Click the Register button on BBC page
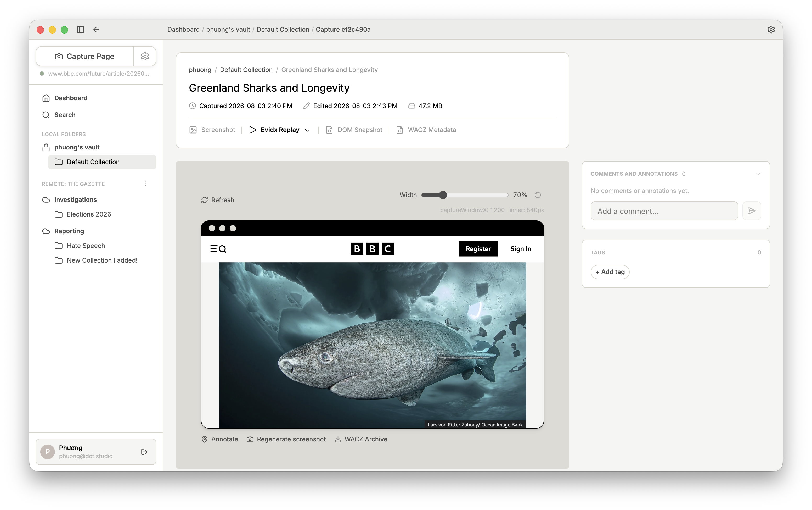The width and height of the screenshot is (812, 510). tap(478, 249)
